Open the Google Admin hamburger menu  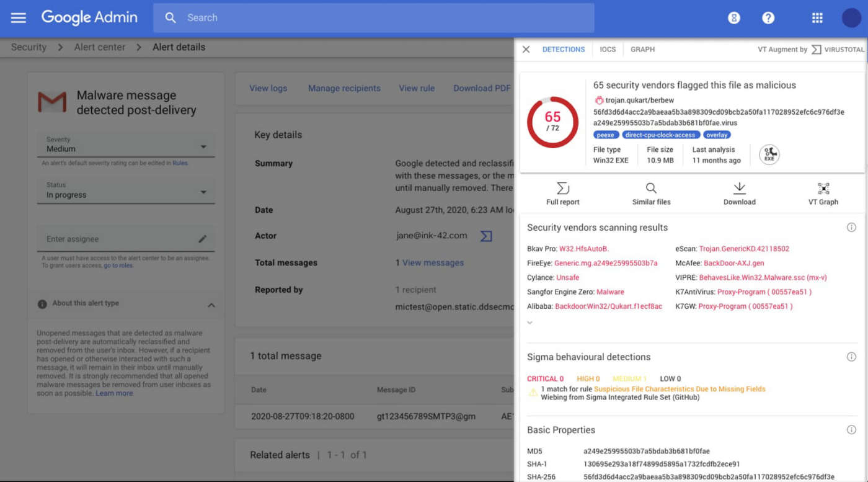19,18
